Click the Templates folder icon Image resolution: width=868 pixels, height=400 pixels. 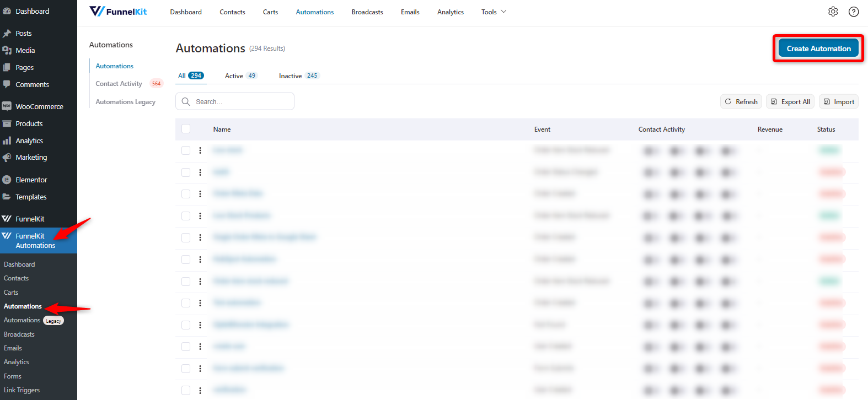point(7,197)
